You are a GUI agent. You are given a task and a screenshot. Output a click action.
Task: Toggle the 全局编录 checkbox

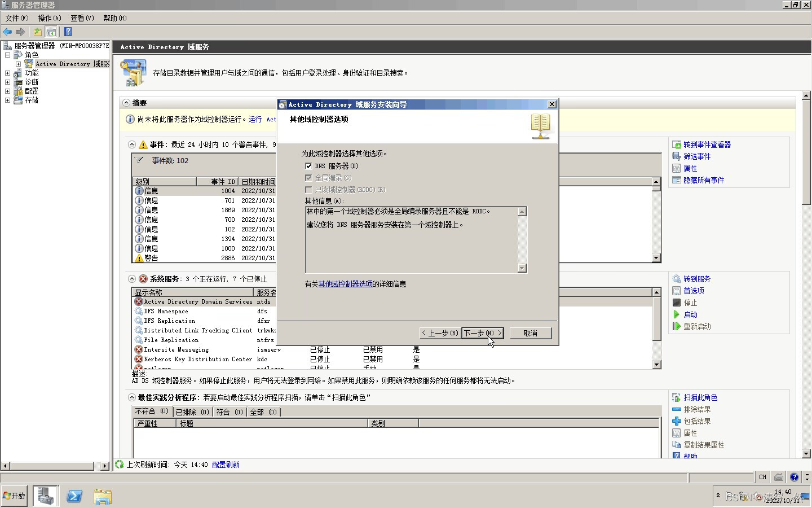point(308,178)
